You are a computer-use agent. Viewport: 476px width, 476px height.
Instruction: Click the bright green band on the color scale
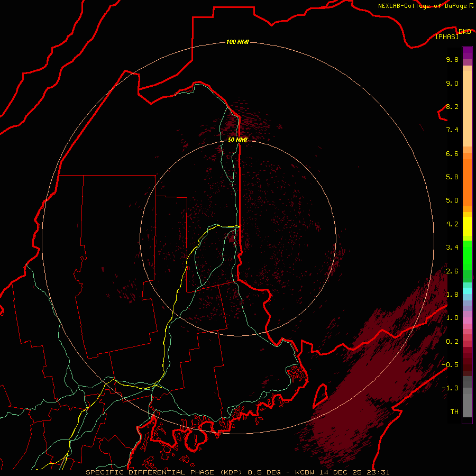pyautogui.click(x=467, y=255)
